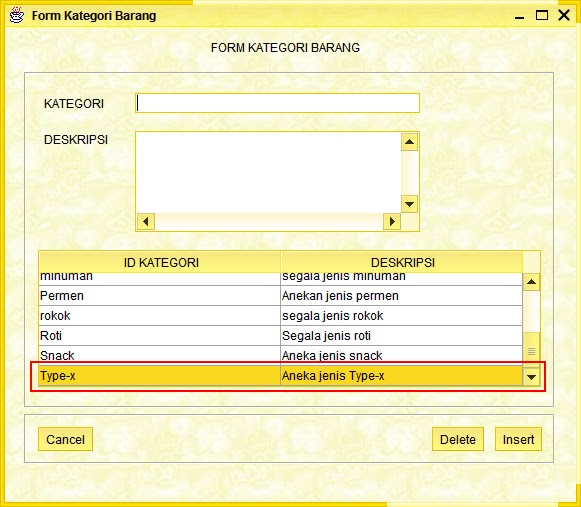The height and width of the screenshot is (507, 581).
Task: Select the minuman category cell
Action: pyautogui.click(x=160, y=279)
